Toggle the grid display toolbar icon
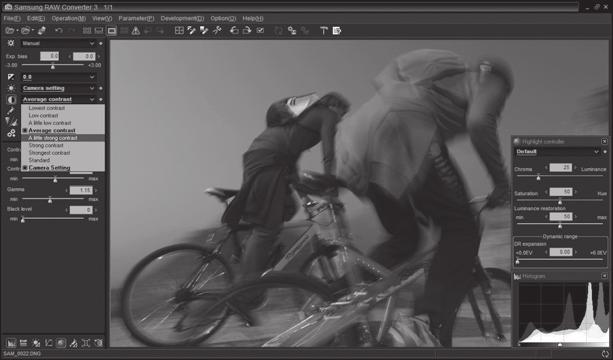Viewport: 613px width, 360px height. pyautogui.click(x=179, y=30)
